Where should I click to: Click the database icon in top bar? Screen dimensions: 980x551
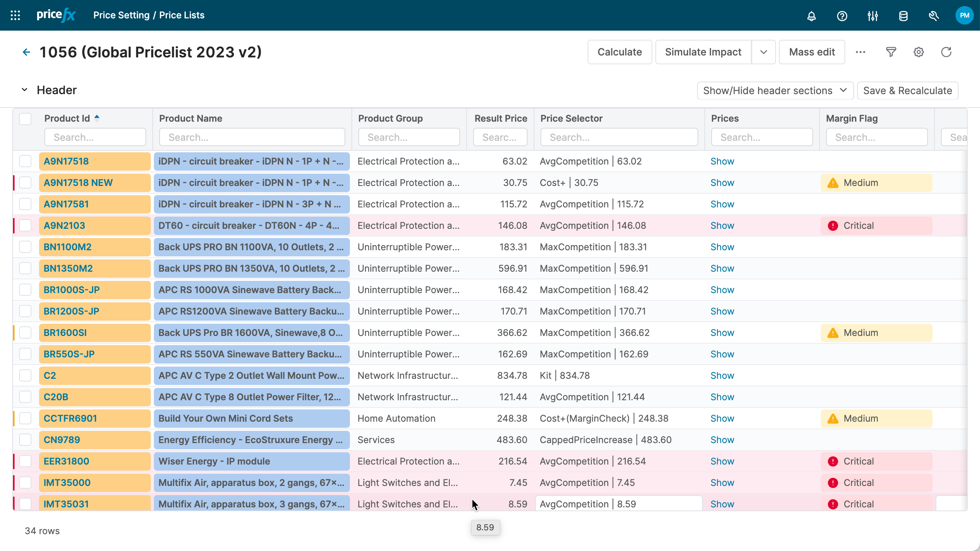click(x=903, y=16)
